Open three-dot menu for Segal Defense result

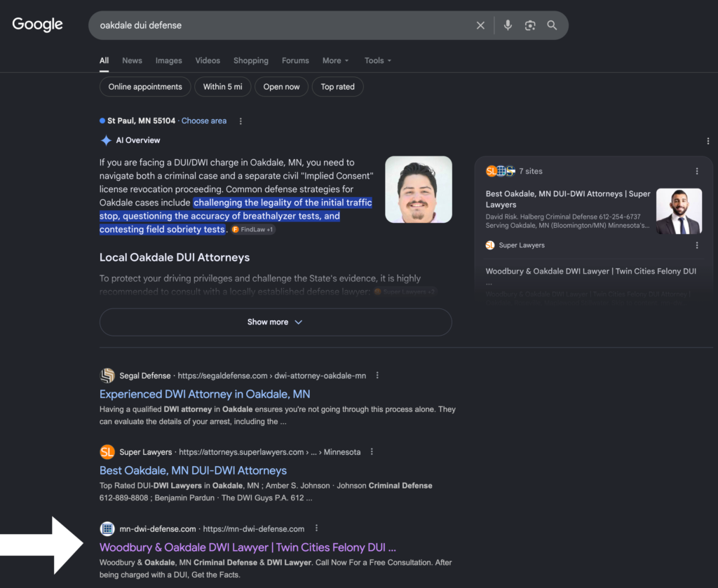coord(377,375)
